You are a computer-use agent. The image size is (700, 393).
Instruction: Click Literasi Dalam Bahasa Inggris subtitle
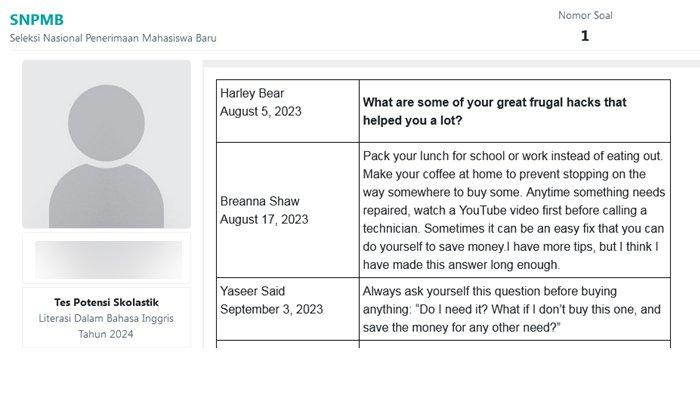106,318
